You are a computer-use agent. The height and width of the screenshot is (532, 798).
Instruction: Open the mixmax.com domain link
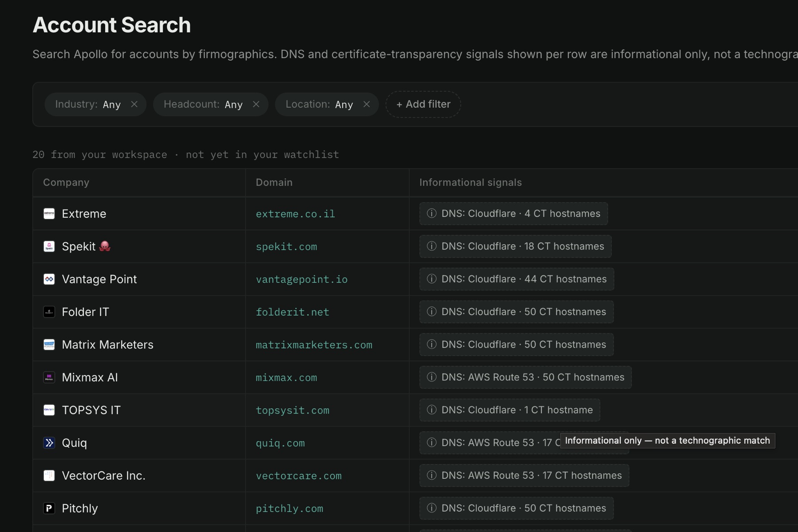286,378
